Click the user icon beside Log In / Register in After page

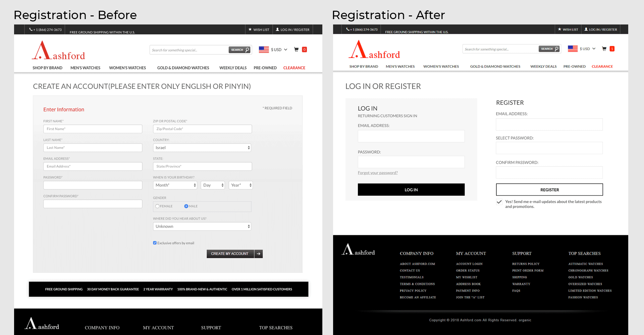pos(586,29)
